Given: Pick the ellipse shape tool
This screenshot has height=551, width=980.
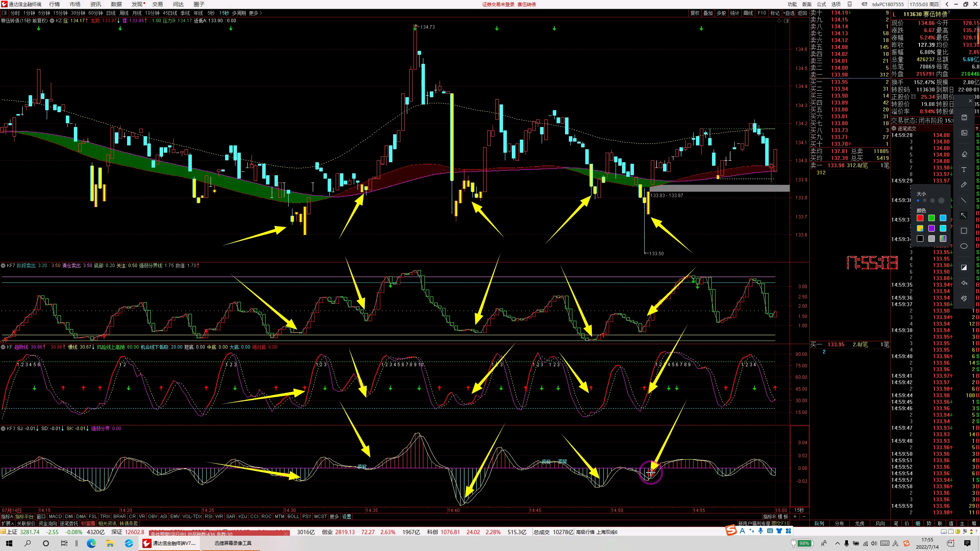Looking at the screenshot, I should [964, 246].
